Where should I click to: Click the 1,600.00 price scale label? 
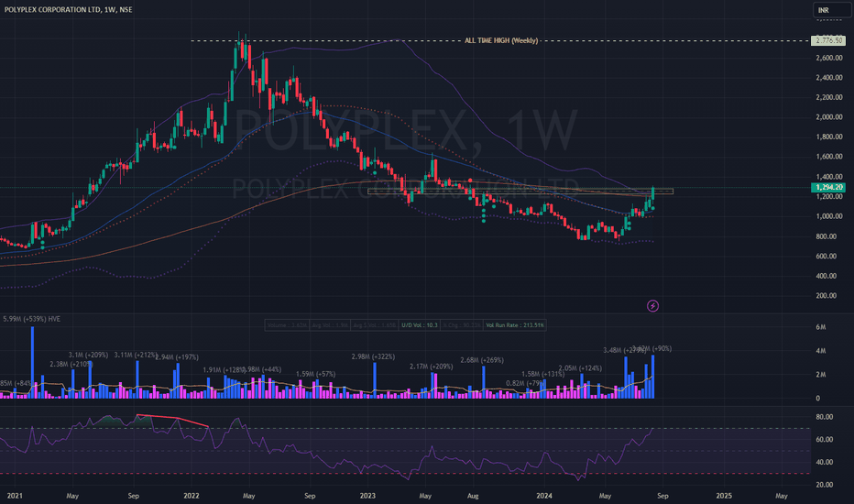pyautogui.click(x=829, y=157)
